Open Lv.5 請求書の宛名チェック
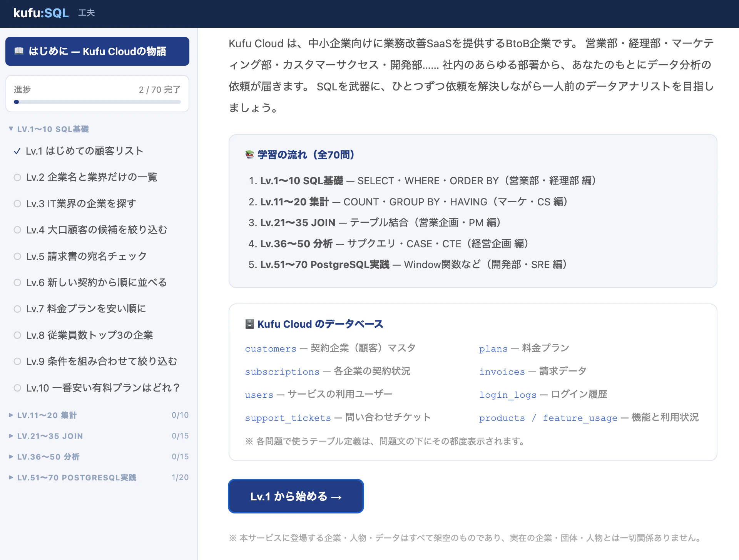This screenshot has width=739, height=560. [x=97, y=256]
